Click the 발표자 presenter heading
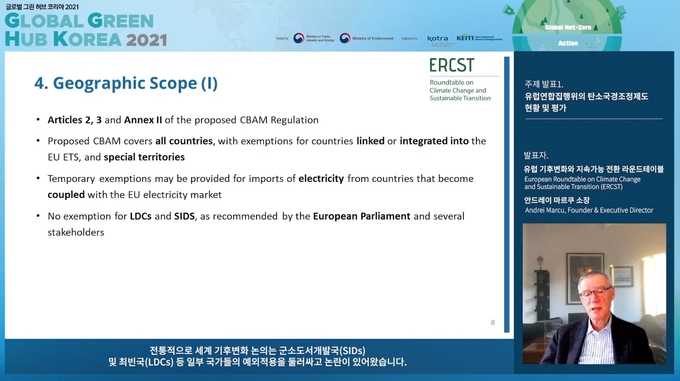Viewport: 680px width, 381px height. click(536, 155)
